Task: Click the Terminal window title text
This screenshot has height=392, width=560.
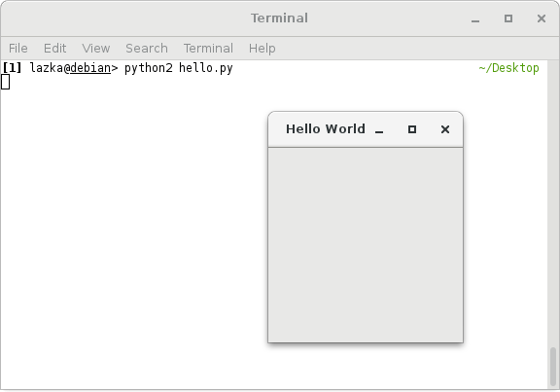Action: point(279,18)
